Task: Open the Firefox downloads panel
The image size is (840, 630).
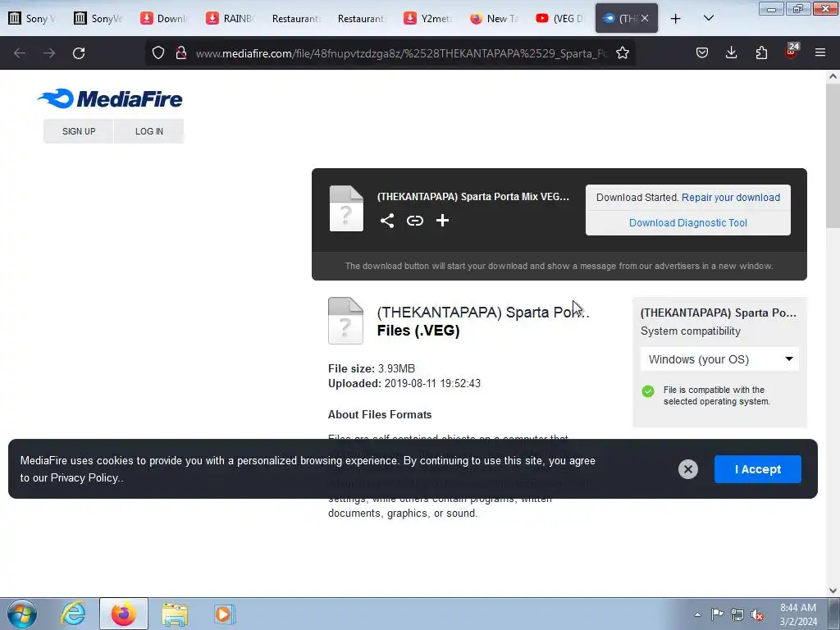Action: click(x=731, y=53)
